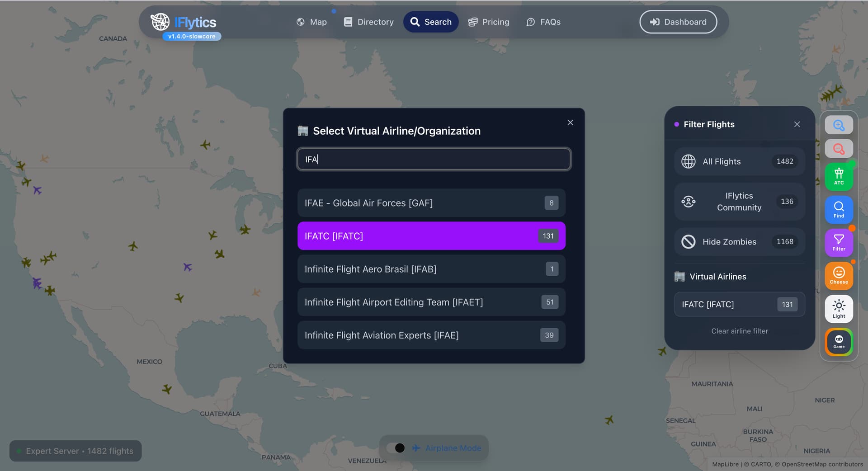This screenshot has height=471, width=868.
Task: Go to the Pricing page
Action: [x=489, y=22]
